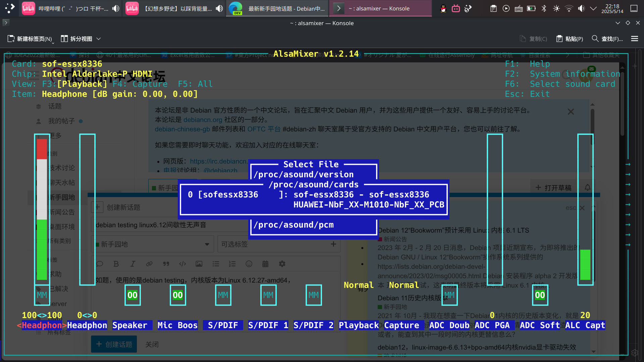Open the KDE application launcher
The height and width of the screenshot is (362, 644).
(10, 8)
